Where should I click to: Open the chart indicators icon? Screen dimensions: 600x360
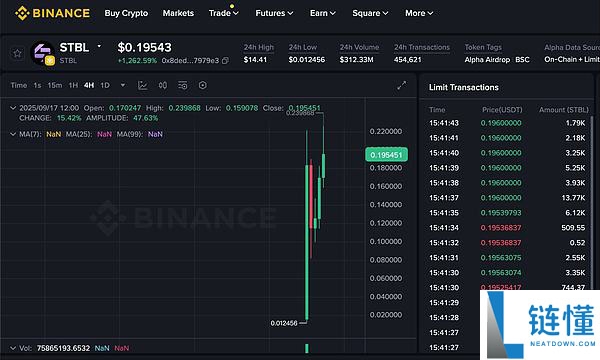[143, 85]
